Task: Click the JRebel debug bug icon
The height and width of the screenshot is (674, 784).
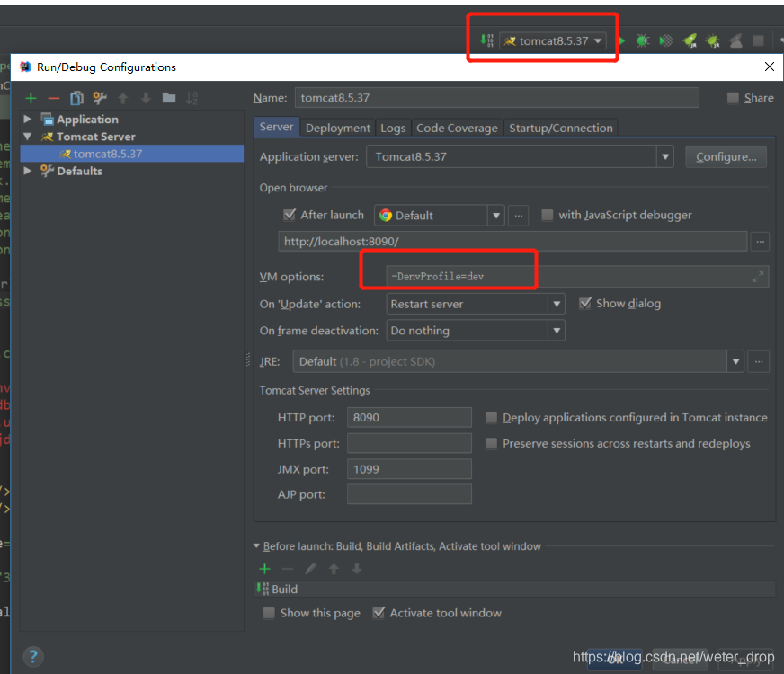Action: click(x=713, y=40)
